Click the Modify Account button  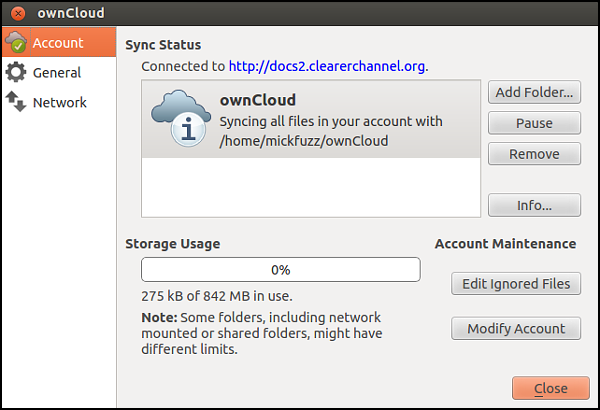[515, 328]
